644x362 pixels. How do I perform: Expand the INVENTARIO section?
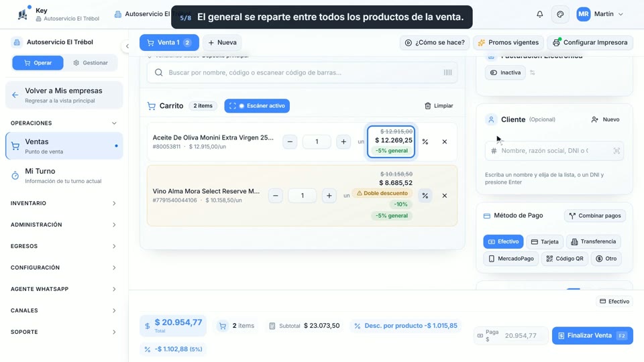pyautogui.click(x=64, y=203)
